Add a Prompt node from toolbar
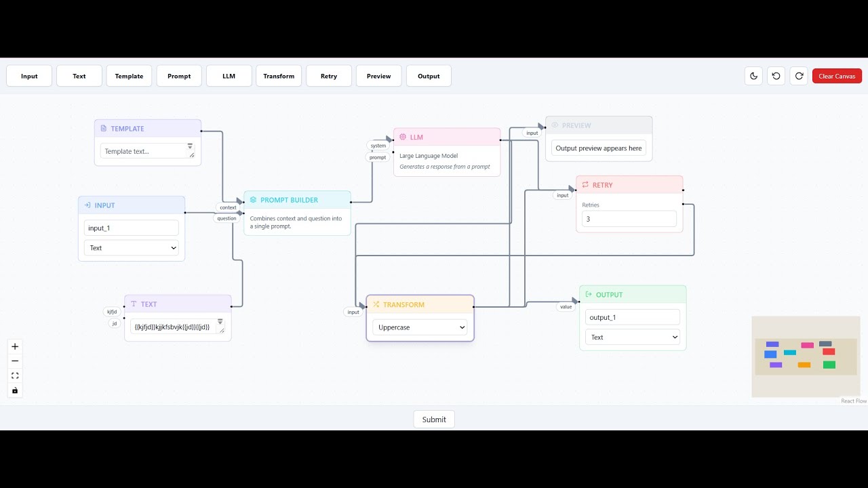Viewport: 868px width, 488px height. (179, 76)
